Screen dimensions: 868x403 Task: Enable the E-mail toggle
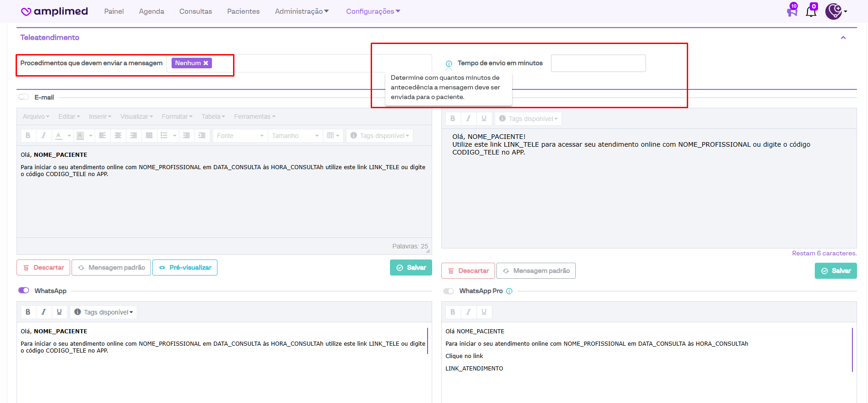pos(24,97)
